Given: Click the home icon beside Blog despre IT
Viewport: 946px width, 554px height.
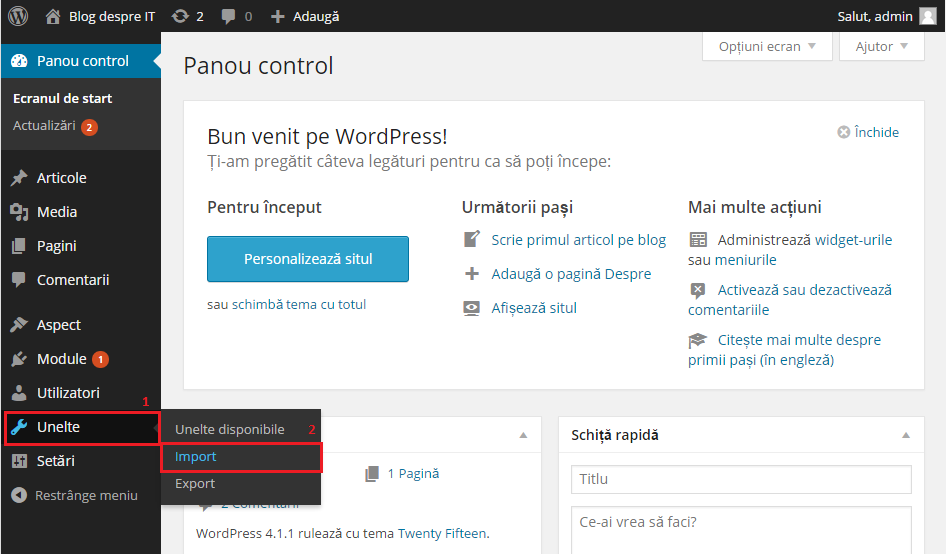Looking at the screenshot, I should coord(53,16).
